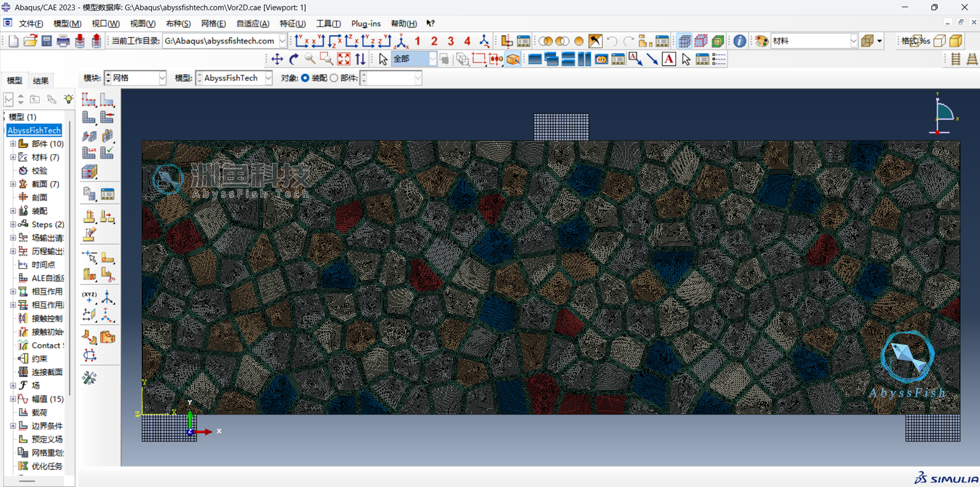Expand the 材料 (7) tree node

tap(13, 157)
